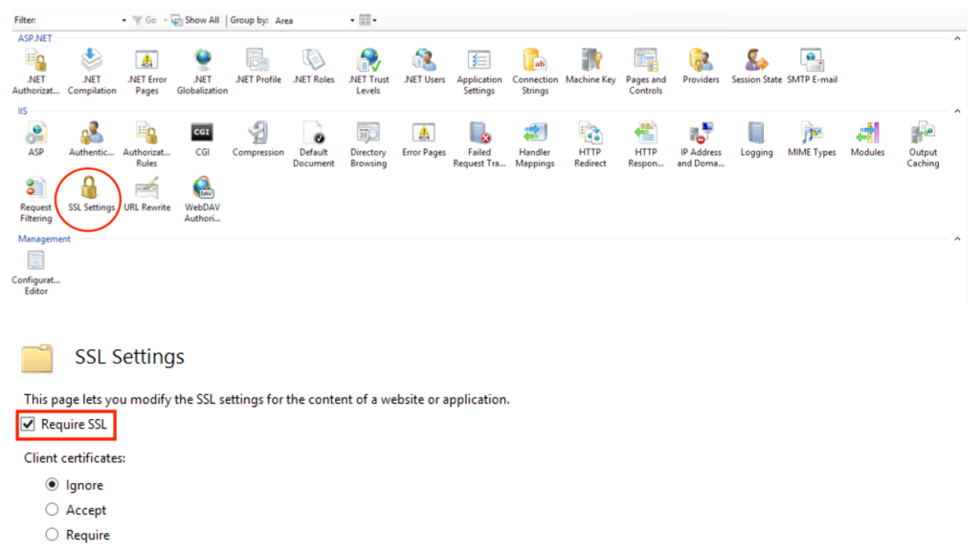Open .NET Authorization Rules feature
980x552 pixels.
35,72
